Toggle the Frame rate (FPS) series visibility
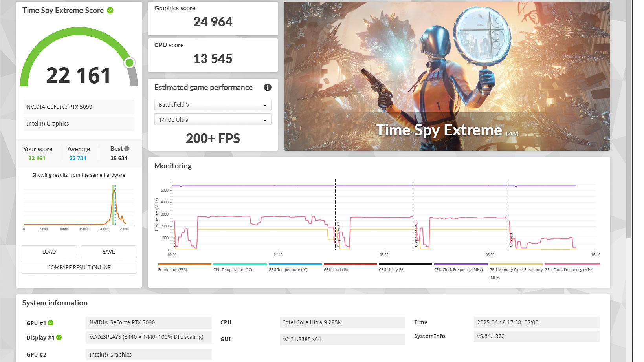This screenshot has height=362, width=644. tap(184, 264)
